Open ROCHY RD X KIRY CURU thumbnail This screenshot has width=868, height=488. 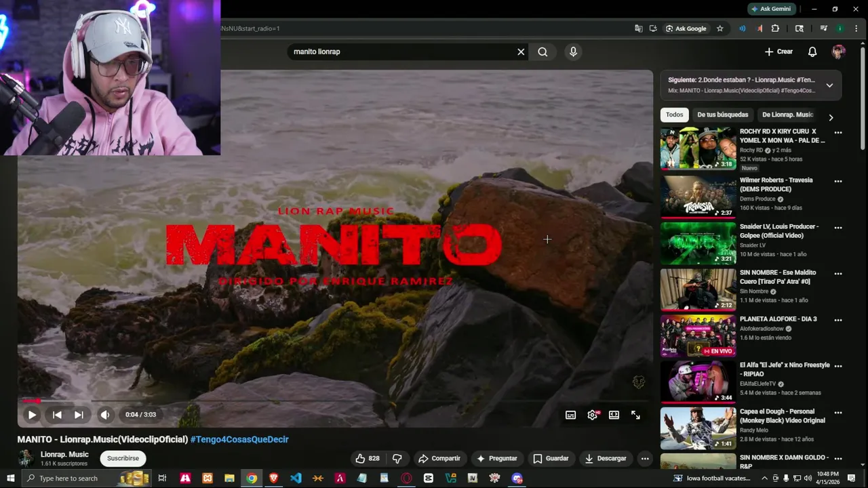point(698,148)
